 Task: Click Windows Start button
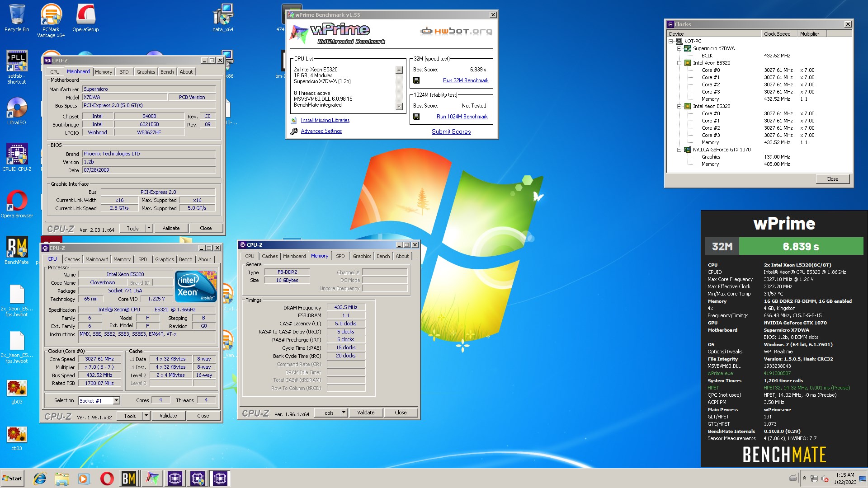click(13, 479)
